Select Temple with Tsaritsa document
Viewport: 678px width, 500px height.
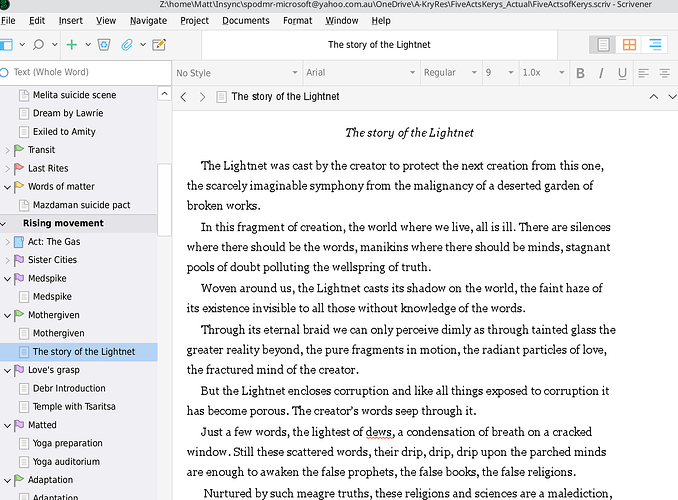pyautogui.click(x=74, y=407)
